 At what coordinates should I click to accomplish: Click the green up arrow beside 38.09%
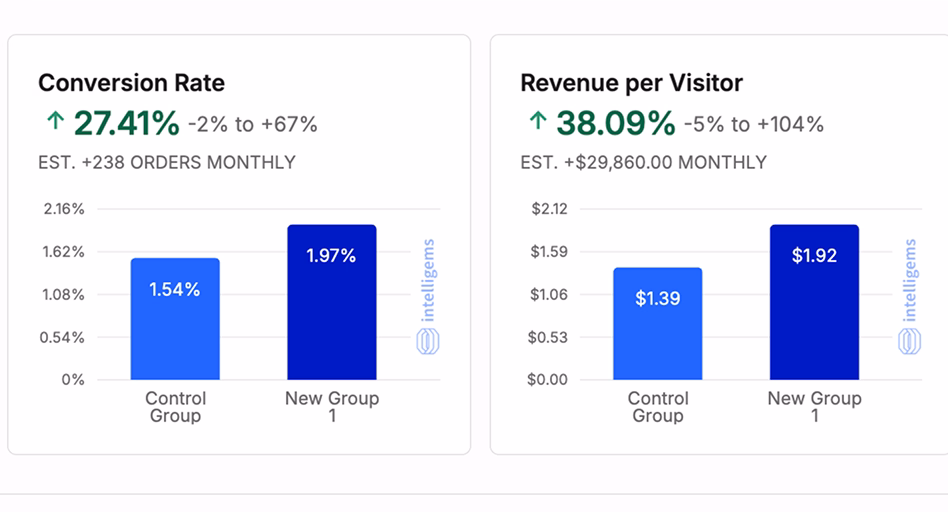[537, 121]
